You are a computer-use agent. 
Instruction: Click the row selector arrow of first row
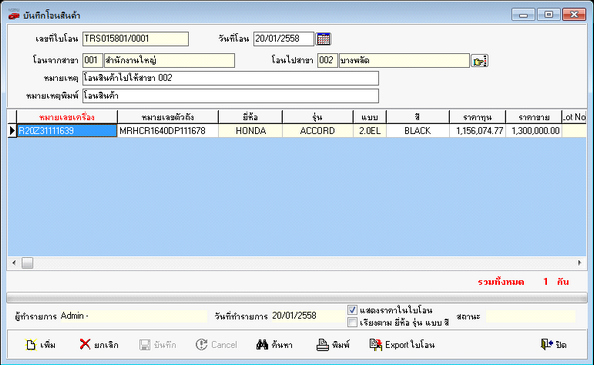coord(12,131)
